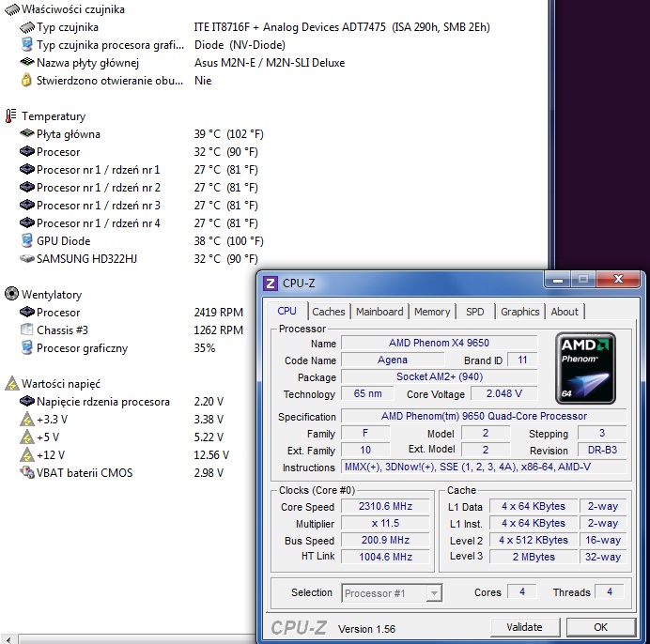Click the SAMSUNG HD322HJ drive icon

click(27, 259)
